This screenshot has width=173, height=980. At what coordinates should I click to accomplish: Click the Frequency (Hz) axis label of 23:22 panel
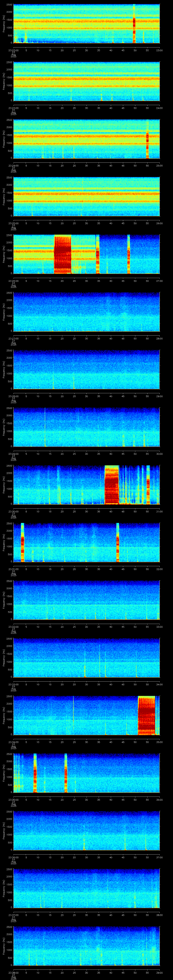pyautogui.click(x=4, y=24)
